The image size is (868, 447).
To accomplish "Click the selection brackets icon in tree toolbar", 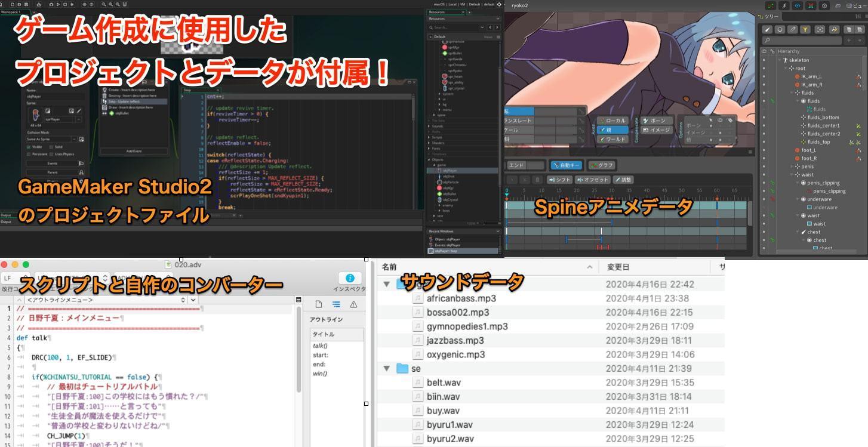I will (x=820, y=29).
